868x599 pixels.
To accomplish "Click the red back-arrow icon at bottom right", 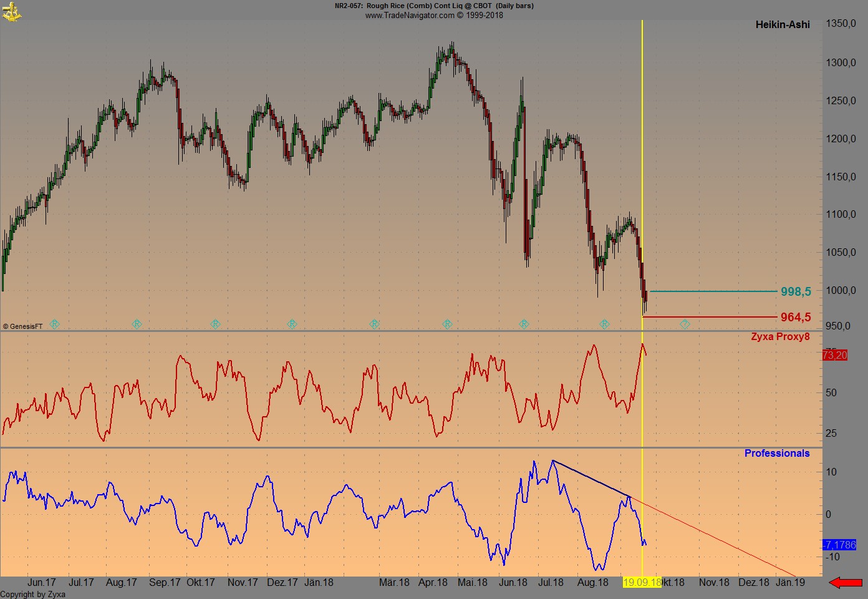I will click(x=845, y=582).
